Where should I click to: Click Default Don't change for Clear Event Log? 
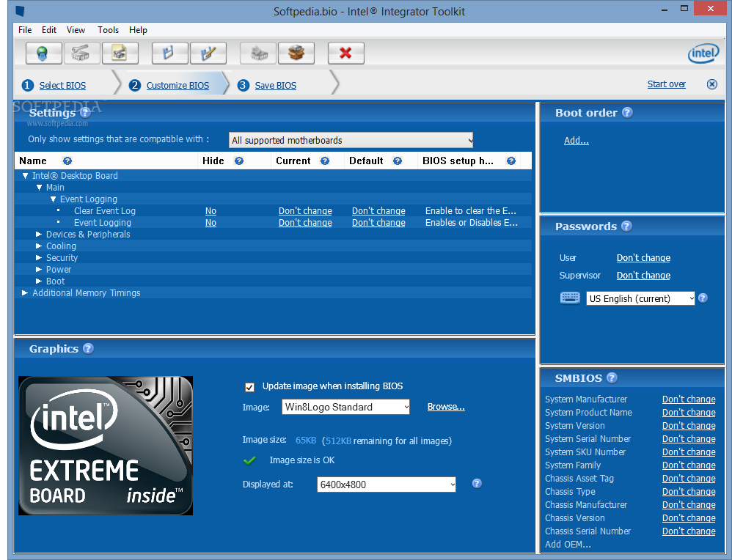tap(378, 211)
